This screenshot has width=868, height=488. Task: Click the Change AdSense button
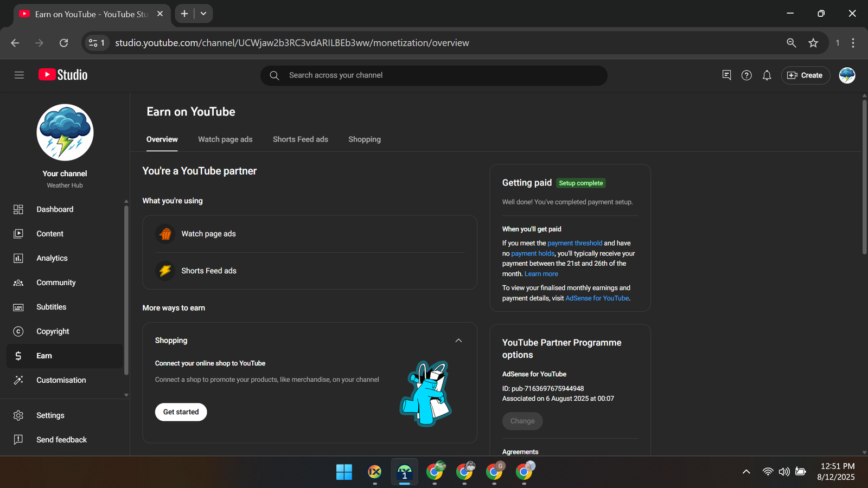(522, 421)
